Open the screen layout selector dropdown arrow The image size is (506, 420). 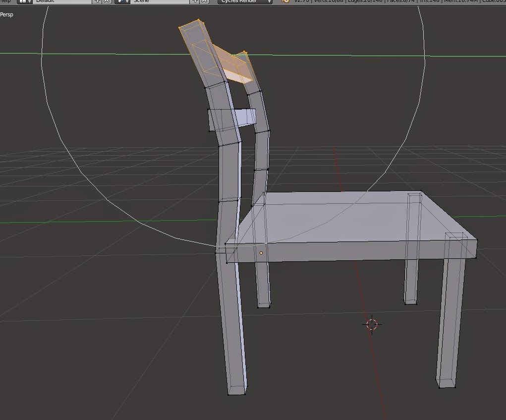[x=28, y=2]
